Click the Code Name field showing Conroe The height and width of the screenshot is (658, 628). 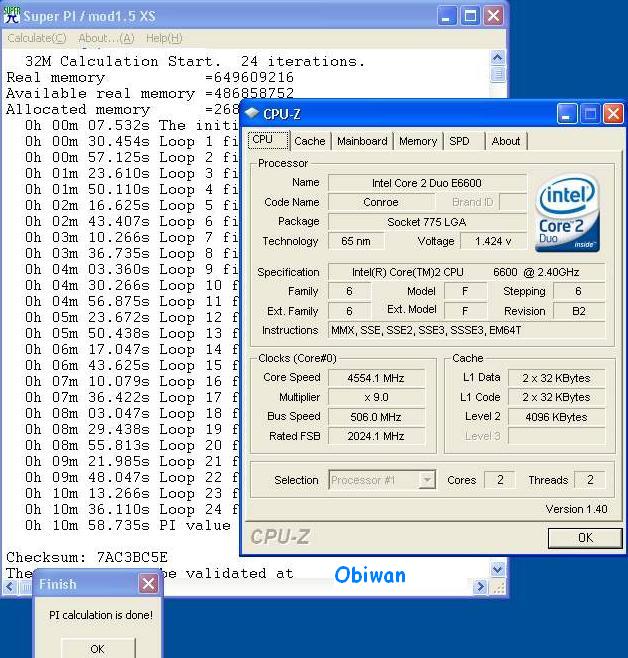(x=381, y=202)
